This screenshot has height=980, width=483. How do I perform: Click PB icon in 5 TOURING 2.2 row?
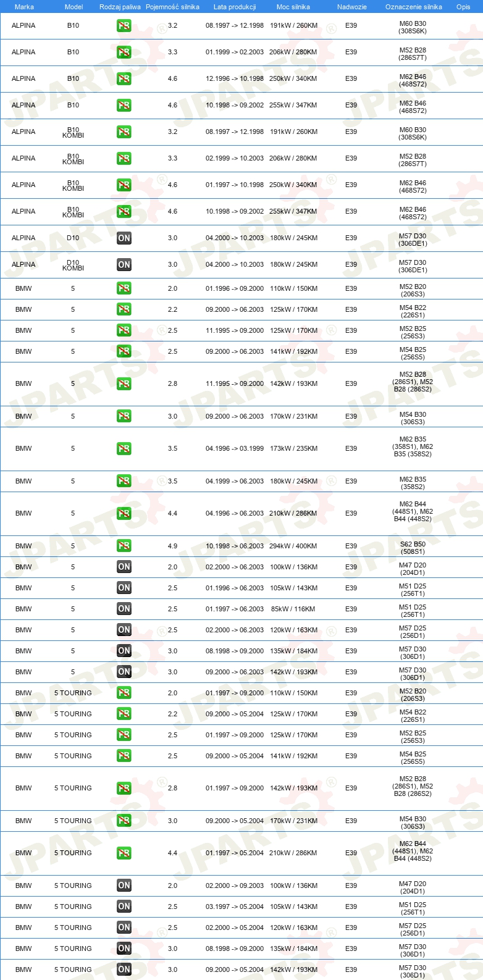click(x=124, y=714)
